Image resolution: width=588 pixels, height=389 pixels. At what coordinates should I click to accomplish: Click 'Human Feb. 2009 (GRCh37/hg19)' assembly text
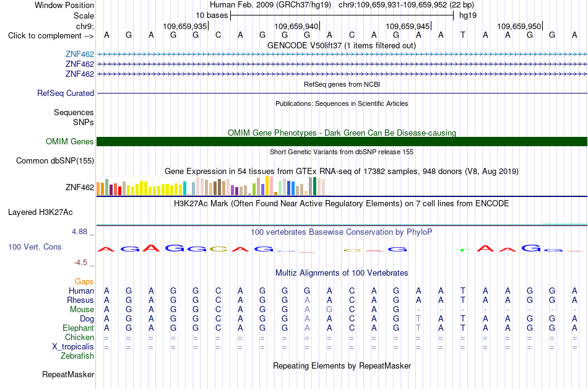[270, 5]
